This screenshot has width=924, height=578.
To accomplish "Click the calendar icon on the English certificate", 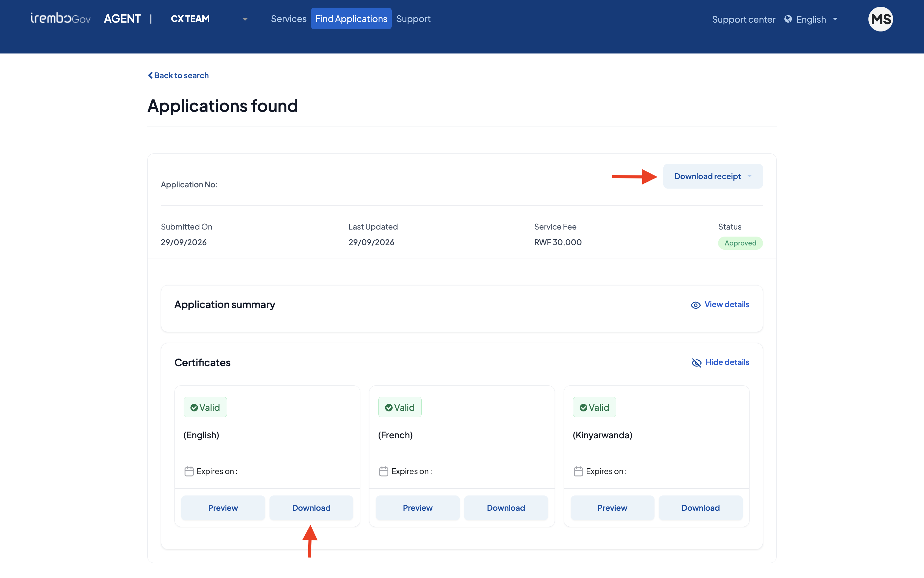I will pos(189,471).
